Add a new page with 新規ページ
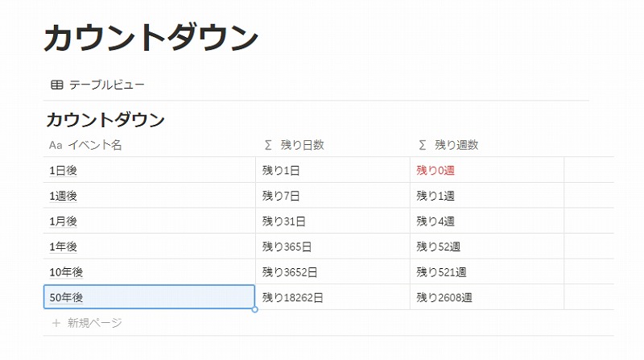The height and width of the screenshot is (360, 644). [95, 323]
